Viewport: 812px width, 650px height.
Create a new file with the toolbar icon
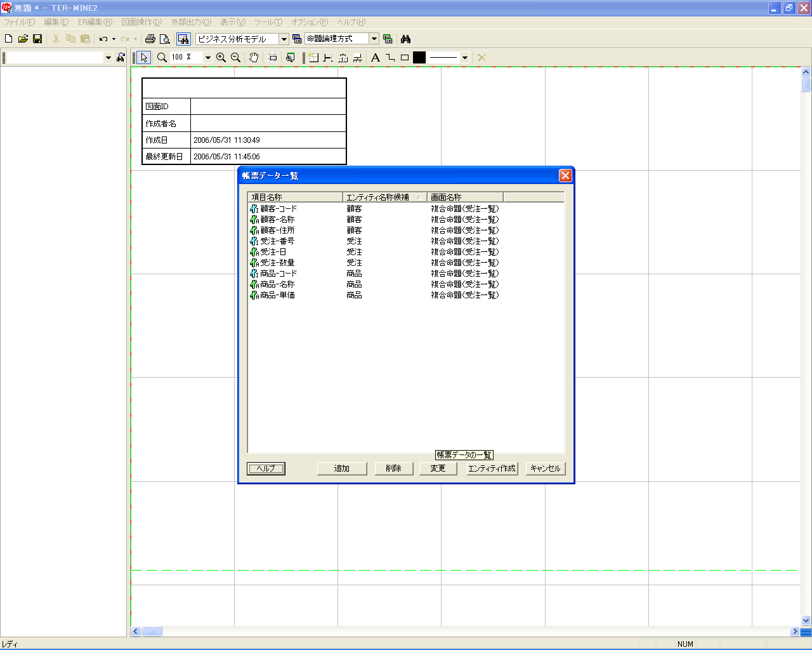point(9,39)
